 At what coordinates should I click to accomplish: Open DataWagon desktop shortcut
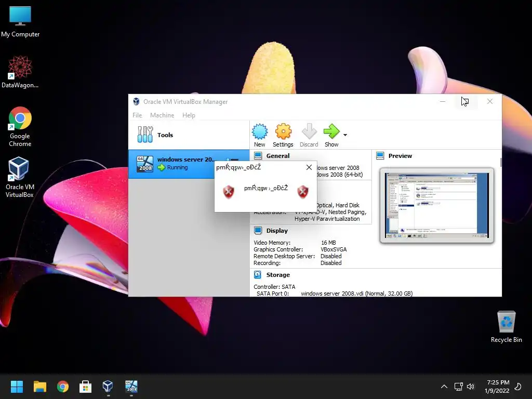20,72
